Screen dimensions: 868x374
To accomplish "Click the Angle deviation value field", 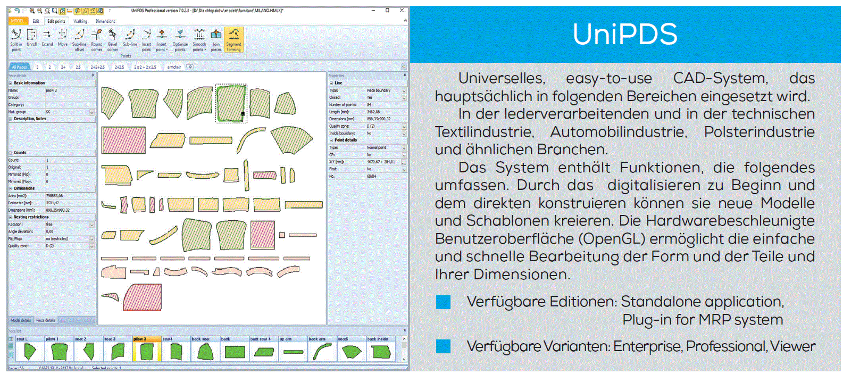I will pos(70,231).
